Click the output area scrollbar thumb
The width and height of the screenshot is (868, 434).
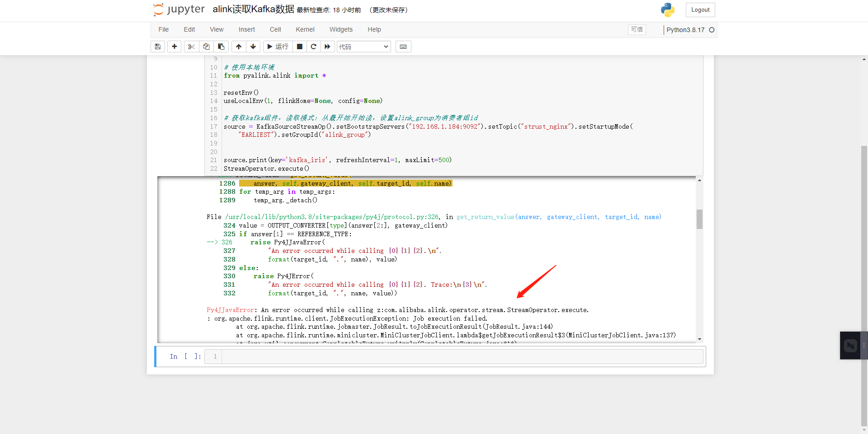point(699,219)
